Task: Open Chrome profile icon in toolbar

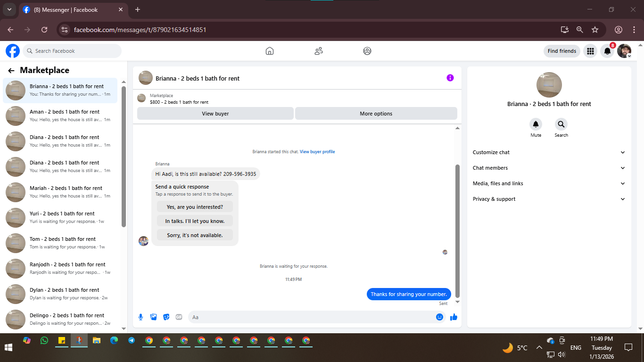Action: 619,30
